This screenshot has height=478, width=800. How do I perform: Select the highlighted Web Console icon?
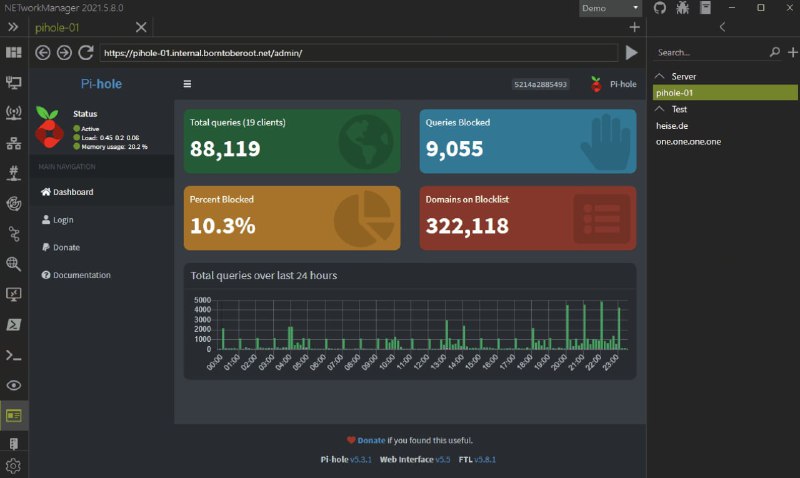[x=13, y=416]
